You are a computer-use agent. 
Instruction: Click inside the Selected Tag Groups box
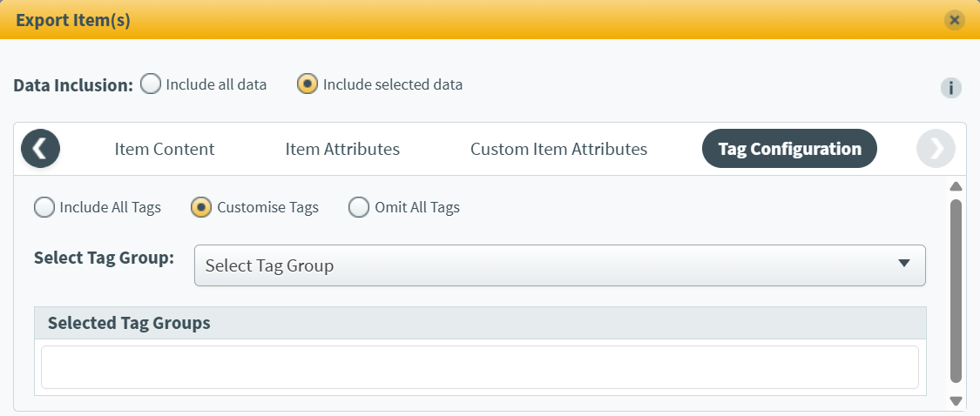(479, 367)
